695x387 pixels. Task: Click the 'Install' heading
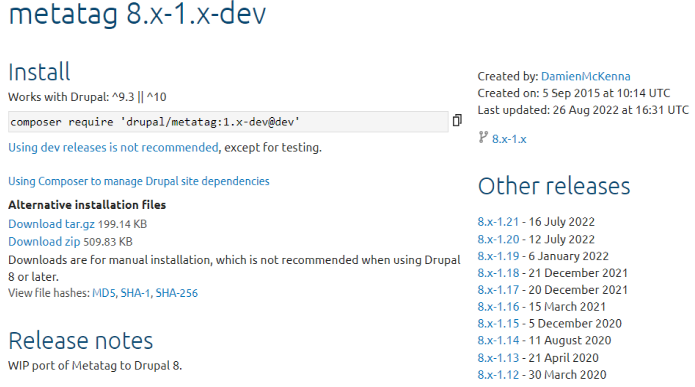tap(39, 72)
